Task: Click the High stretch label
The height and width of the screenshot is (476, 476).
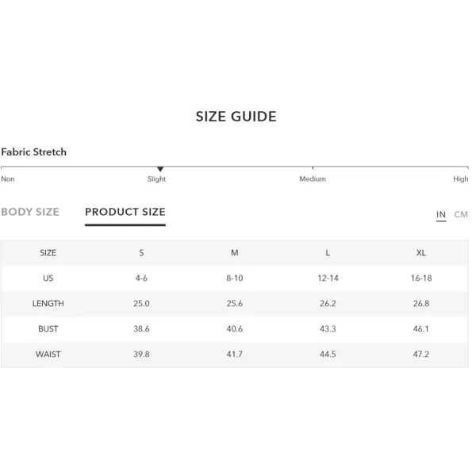Action: coord(460,179)
